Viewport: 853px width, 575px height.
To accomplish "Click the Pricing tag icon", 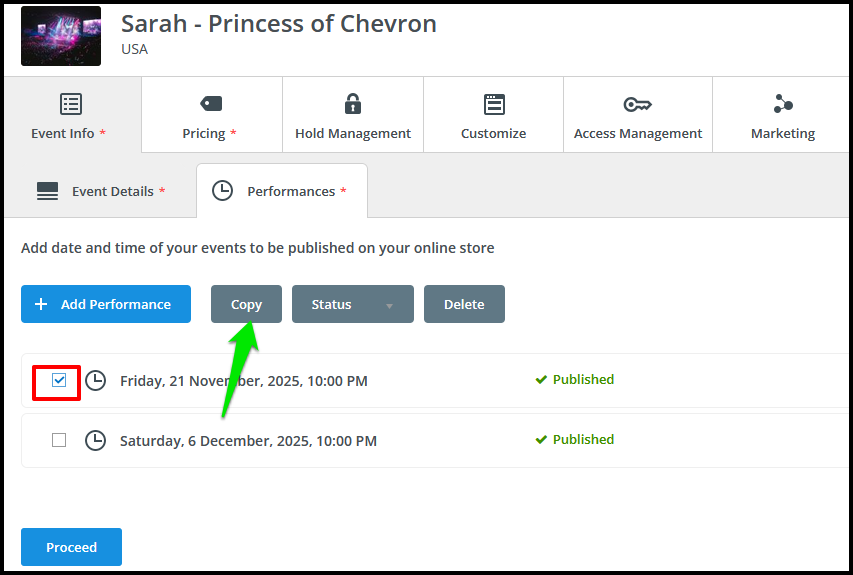I will (x=211, y=103).
